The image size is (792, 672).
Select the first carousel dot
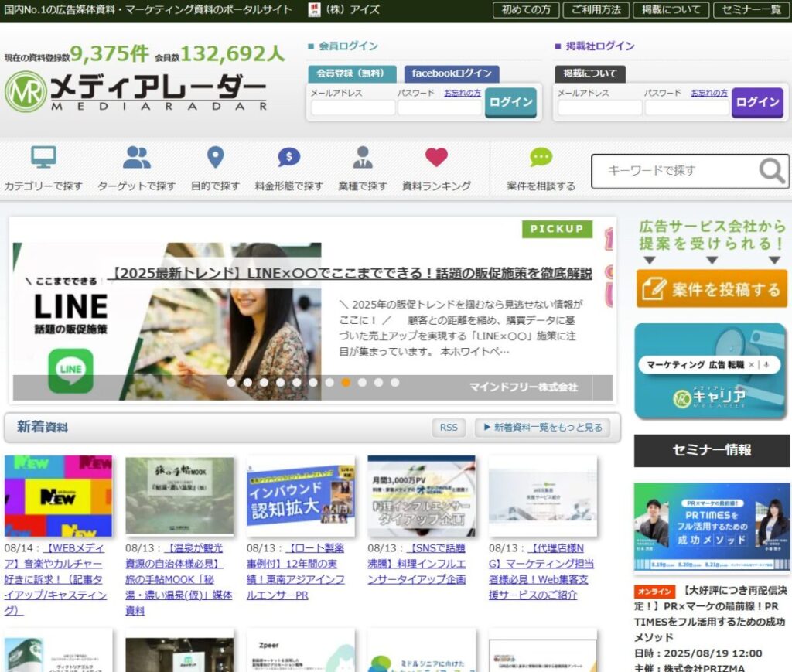(231, 383)
